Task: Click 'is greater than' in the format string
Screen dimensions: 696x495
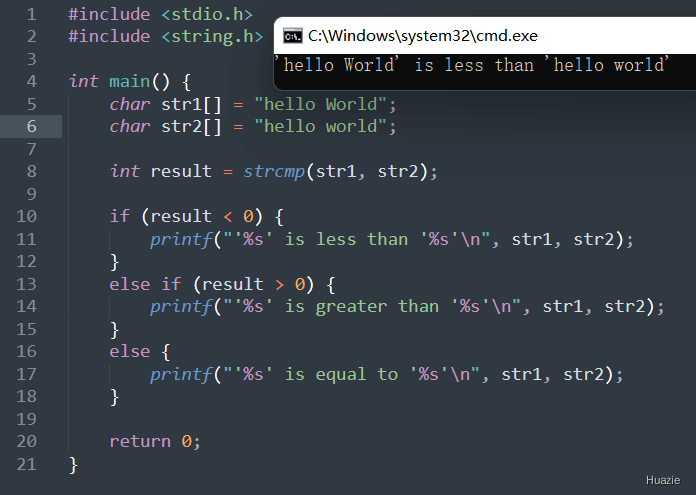Action: pyautogui.click(x=362, y=307)
